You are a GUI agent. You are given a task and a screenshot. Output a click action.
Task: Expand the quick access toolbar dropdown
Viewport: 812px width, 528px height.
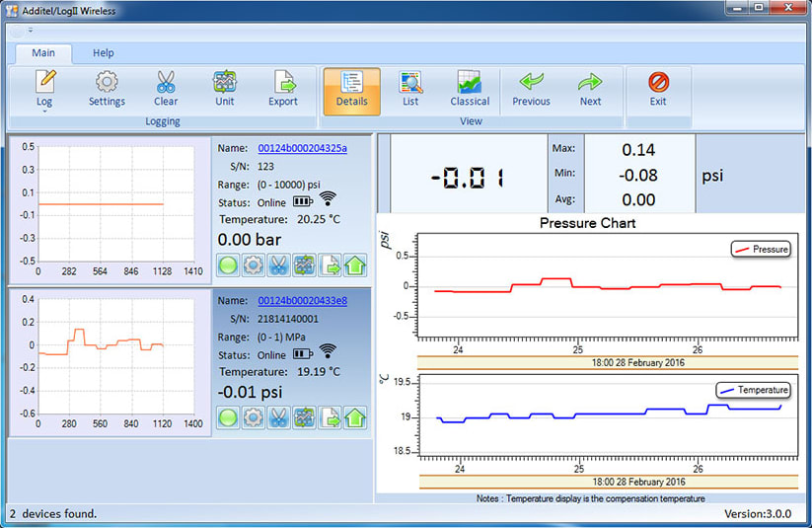click(31, 31)
